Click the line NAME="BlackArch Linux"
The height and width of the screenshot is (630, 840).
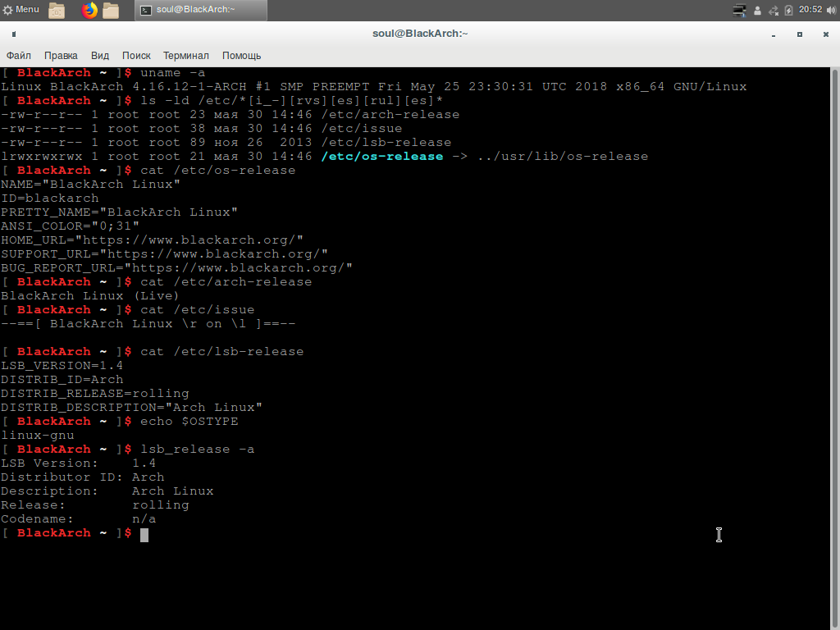[x=90, y=185]
